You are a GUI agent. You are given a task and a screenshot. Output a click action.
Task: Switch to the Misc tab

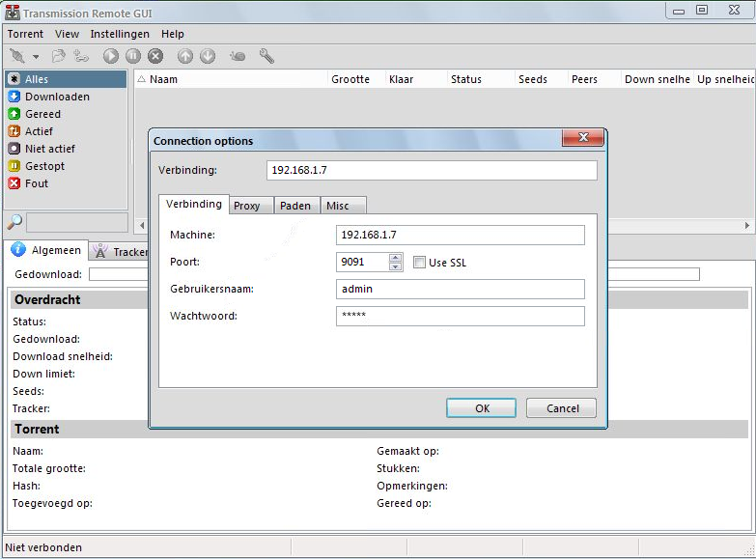click(343, 206)
